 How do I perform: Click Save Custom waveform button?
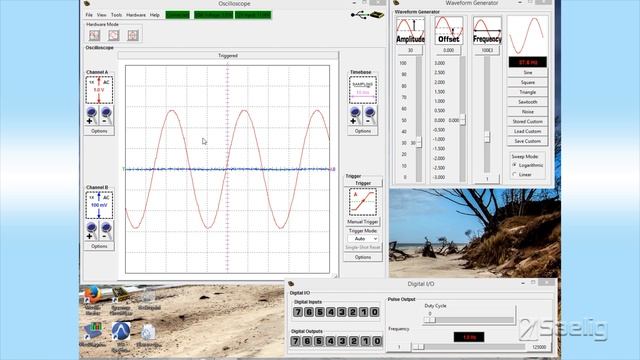[x=527, y=141]
